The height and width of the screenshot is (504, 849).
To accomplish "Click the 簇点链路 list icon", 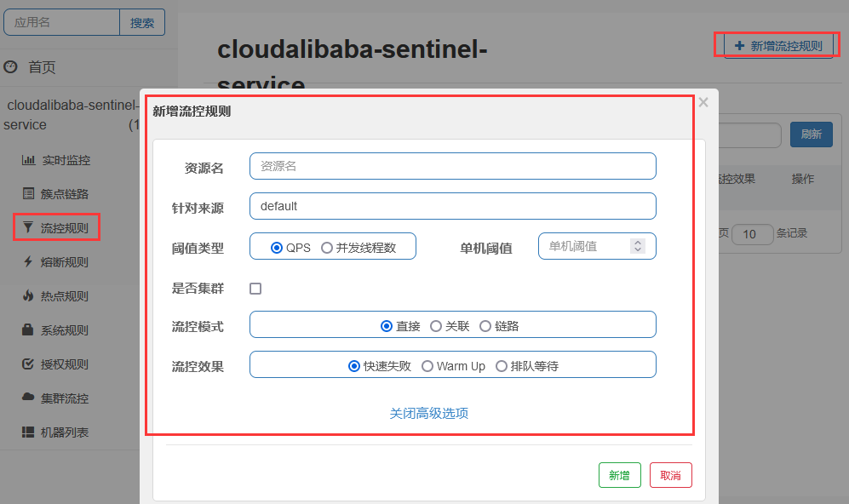I will (x=28, y=193).
